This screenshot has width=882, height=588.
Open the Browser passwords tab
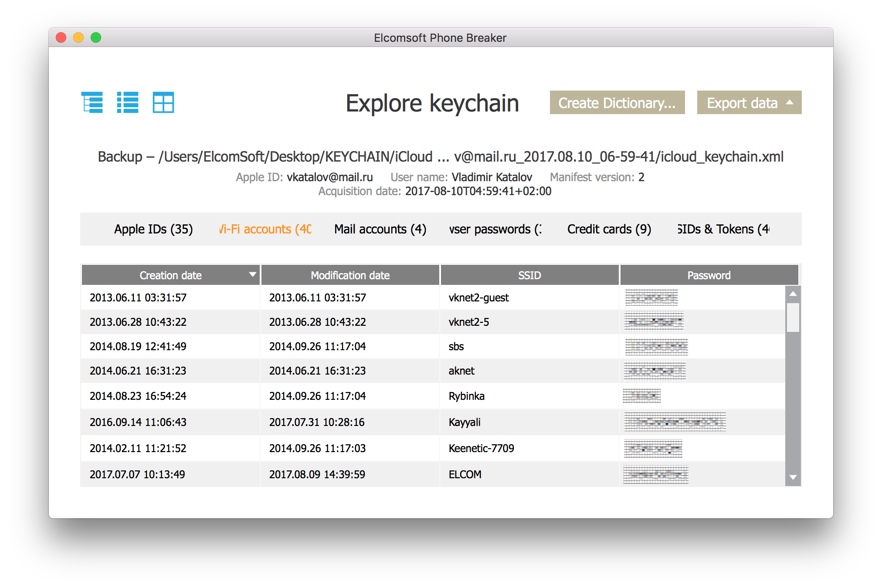point(495,229)
